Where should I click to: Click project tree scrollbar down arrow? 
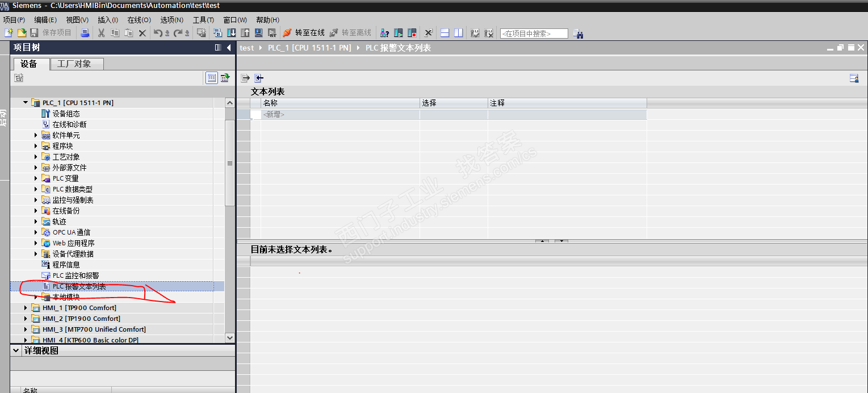[x=229, y=338]
